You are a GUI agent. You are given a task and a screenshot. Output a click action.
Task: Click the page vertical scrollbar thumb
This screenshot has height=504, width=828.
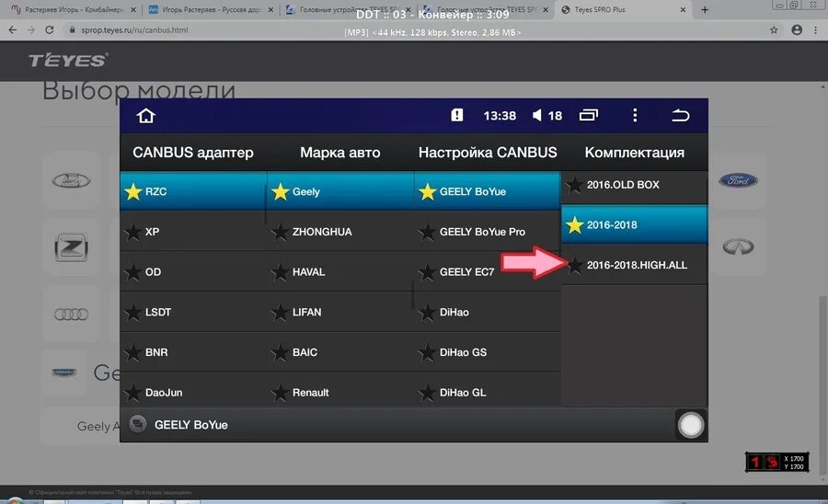point(822,385)
